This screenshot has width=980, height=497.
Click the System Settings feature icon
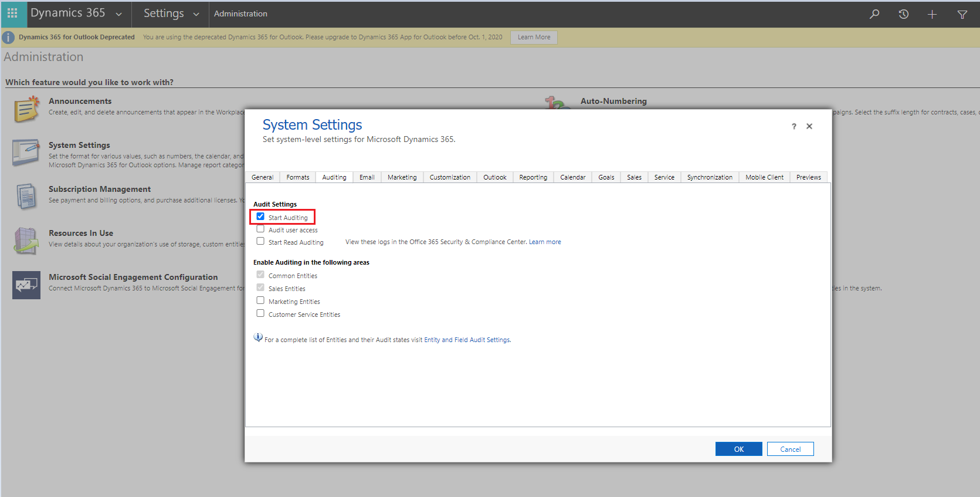click(x=26, y=153)
